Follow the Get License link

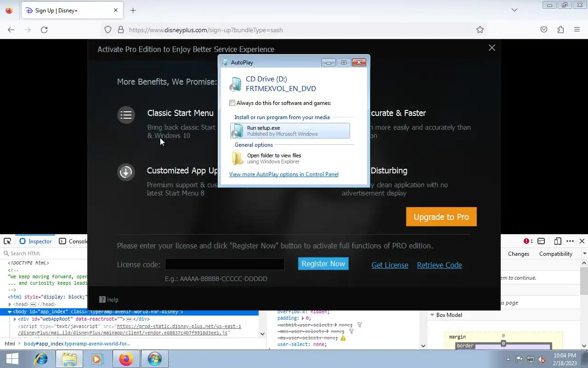[390, 265]
